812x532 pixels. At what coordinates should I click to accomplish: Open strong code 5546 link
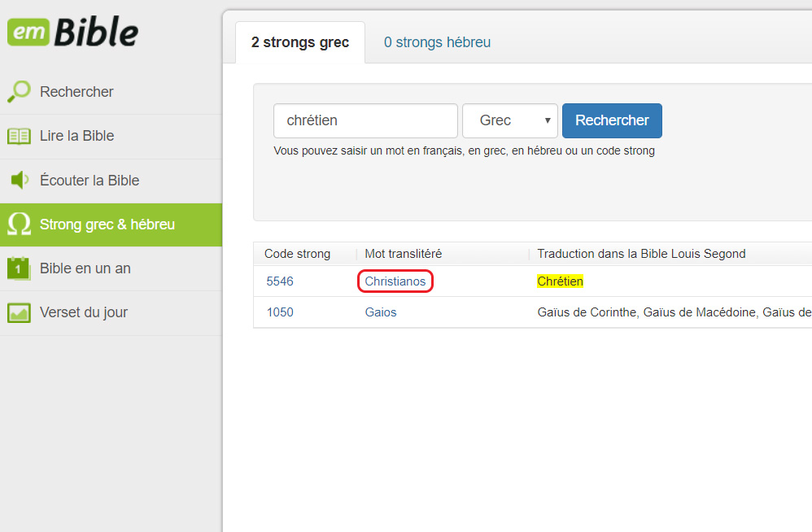coord(280,281)
